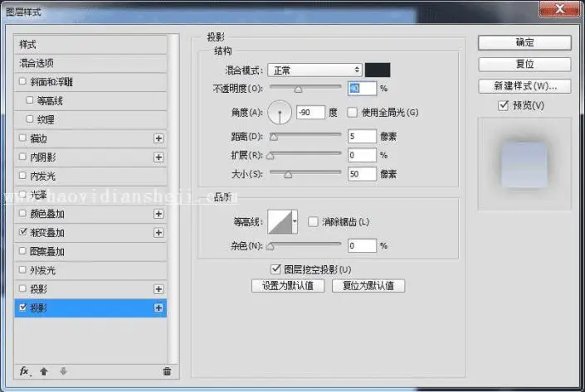Open the fx add-style menu icon
The width and height of the screenshot is (585, 392).
coord(25,371)
